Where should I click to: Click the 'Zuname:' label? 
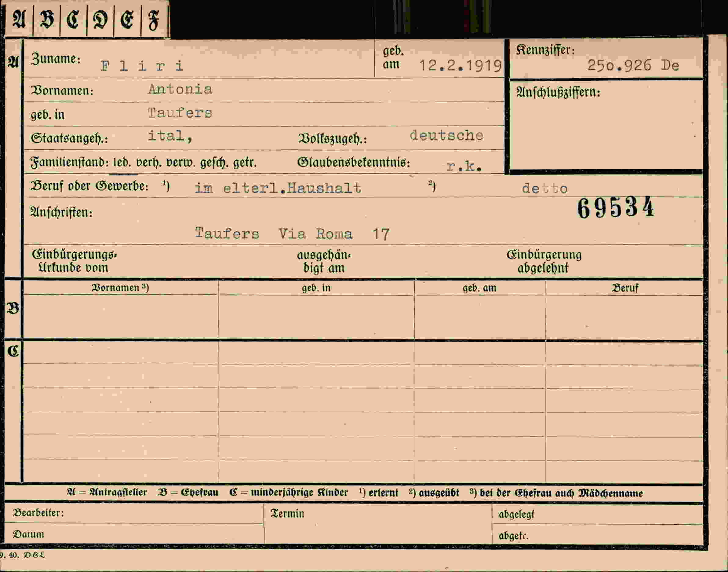56,59
